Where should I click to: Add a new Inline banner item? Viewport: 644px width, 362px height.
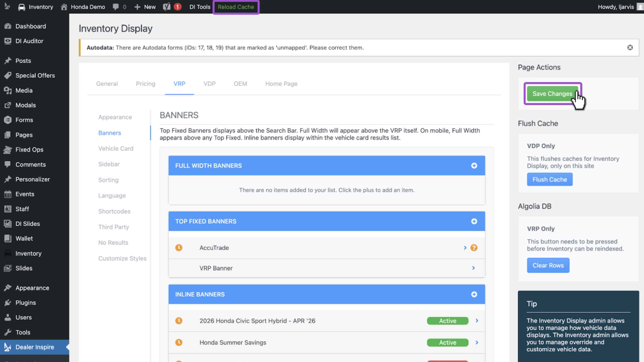tap(474, 294)
